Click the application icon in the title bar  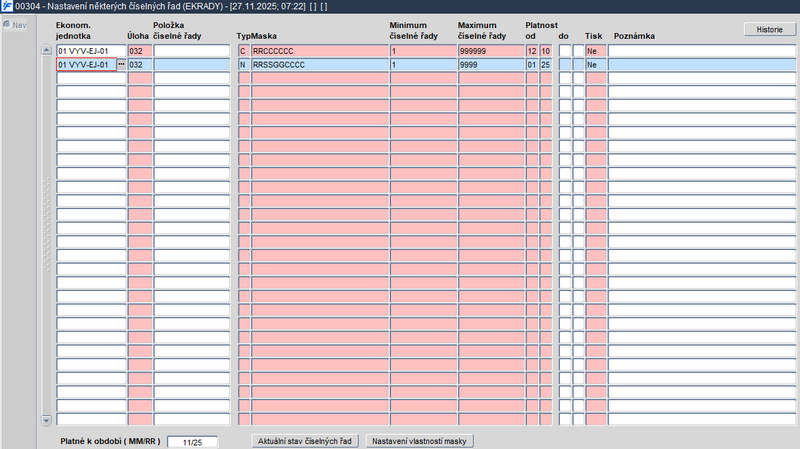7,6
